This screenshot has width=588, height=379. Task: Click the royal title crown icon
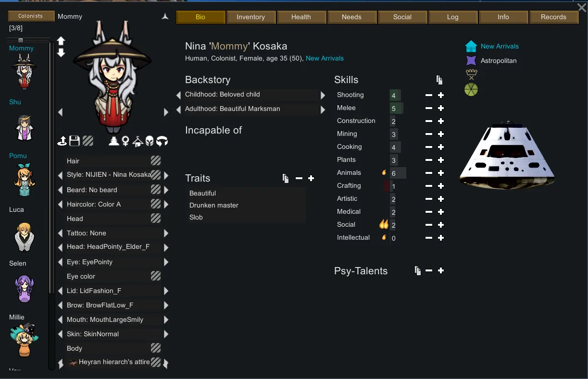(471, 74)
